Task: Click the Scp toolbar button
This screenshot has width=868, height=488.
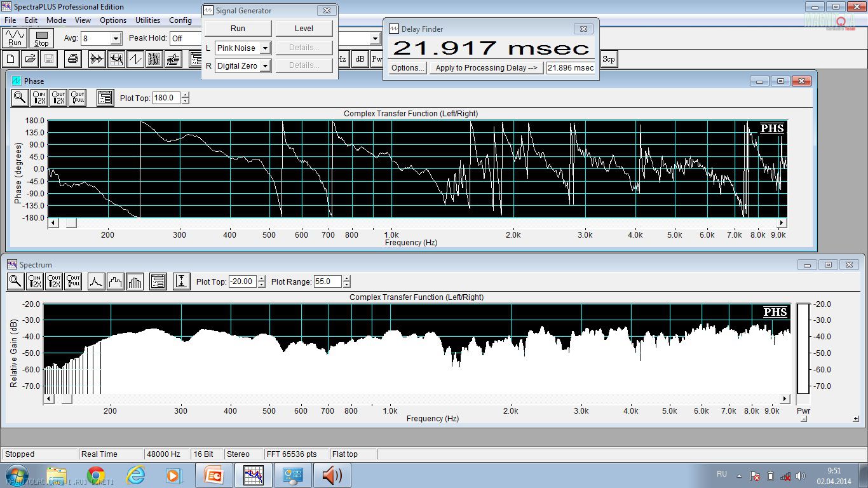Action: coord(608,59)
